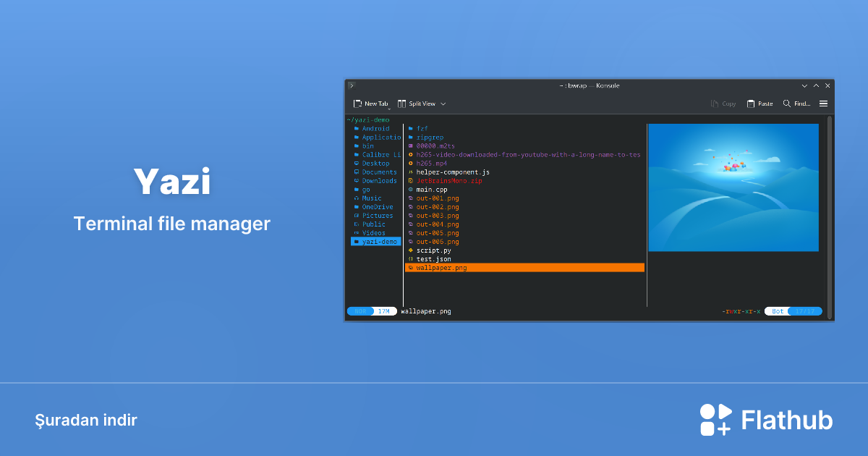Click the C++ icon beside main.cpp
Image resolution: width=868 pixels, height=456 pixels.
411,189
